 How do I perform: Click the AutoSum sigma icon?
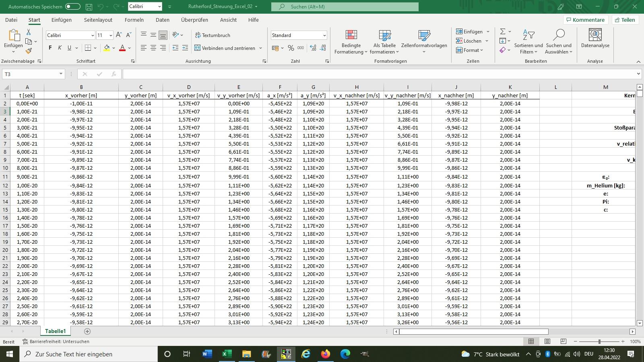[x=503, y=31]
